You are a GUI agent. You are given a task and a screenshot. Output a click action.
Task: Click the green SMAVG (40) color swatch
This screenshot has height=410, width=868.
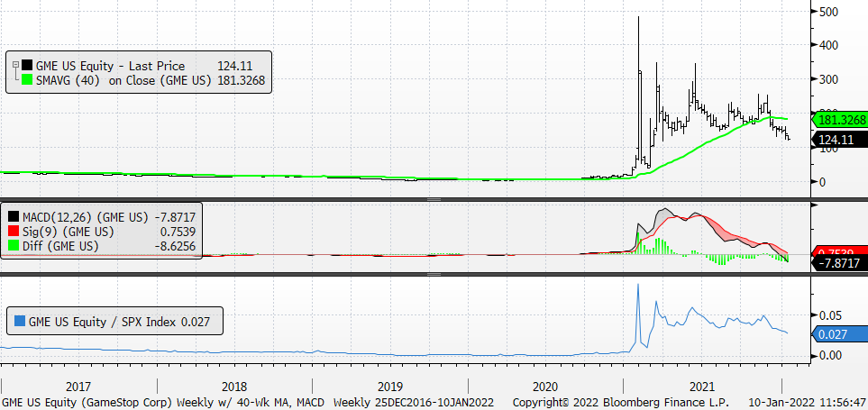[27, 81]
